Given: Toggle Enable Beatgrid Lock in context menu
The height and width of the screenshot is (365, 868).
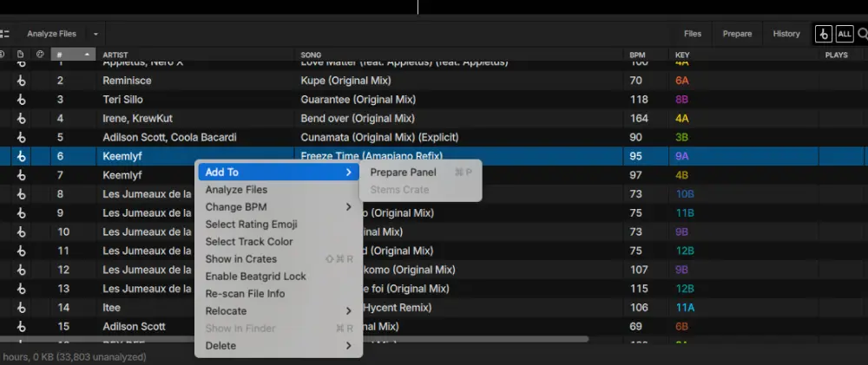Looking at the screenshot, I should click(255, 277).
